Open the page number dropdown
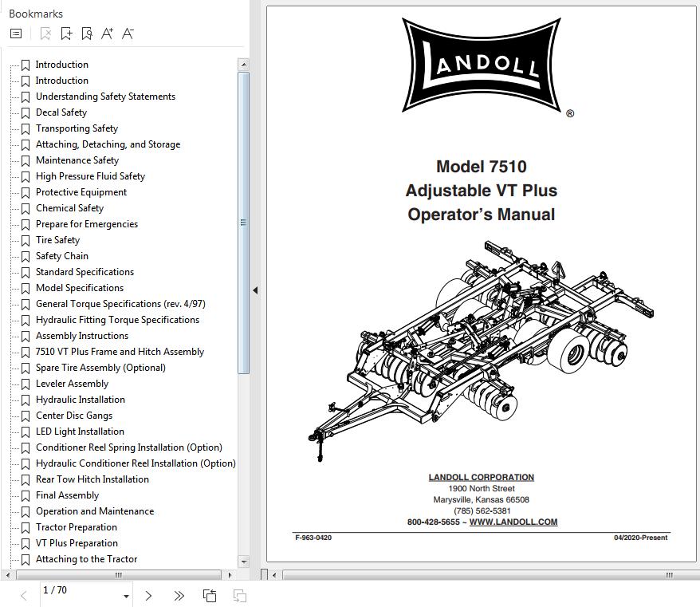This screenshot has width=700, height=607. click(126, 597)
